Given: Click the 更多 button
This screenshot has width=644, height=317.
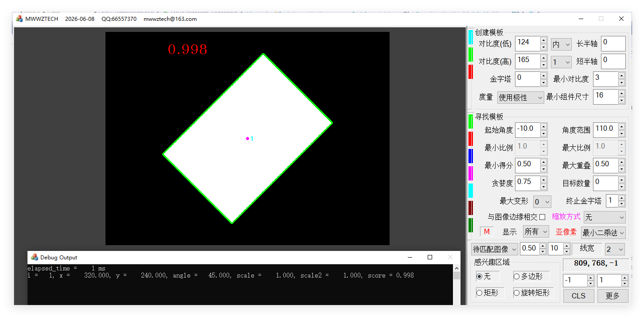Looking at the screenshot, I should click(x=613, y=296).
